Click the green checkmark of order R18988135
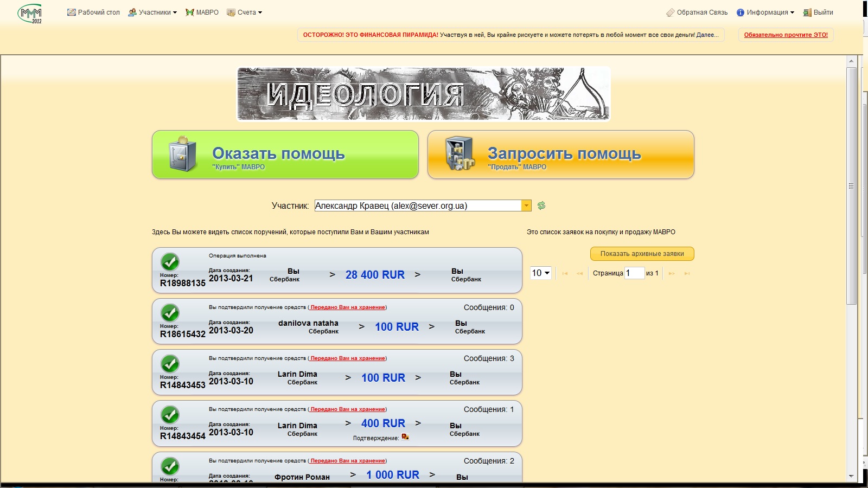Image resolution: width=868 pixels, height=488 pixels. point(170,262)
